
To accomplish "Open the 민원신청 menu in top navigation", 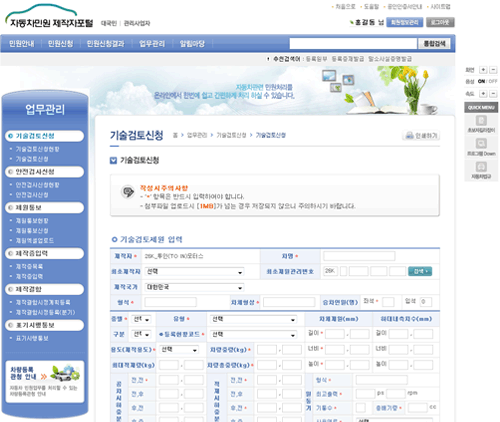I will (x=60, y=44).
